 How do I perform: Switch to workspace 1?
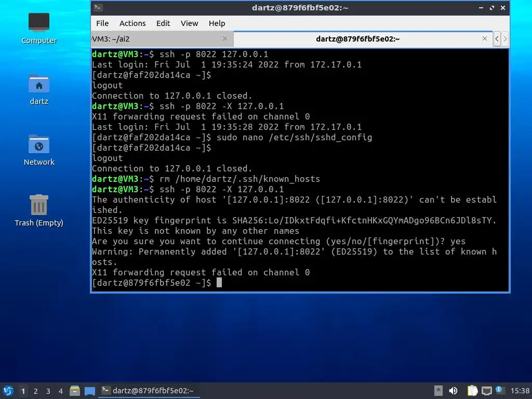(x=23, y=391)
